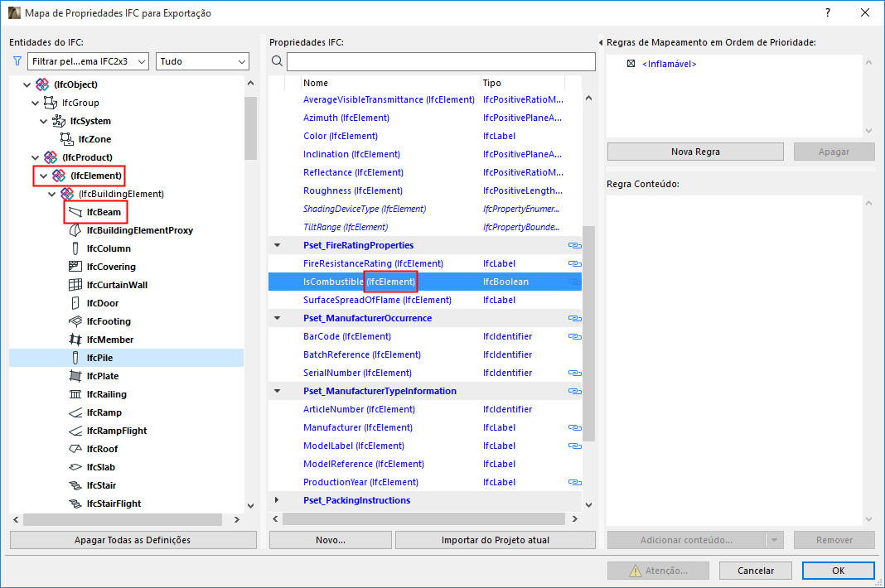The image size is (885, 588).
Task: Collapse the IfcSystem tree node
Action: (x=43, y=121)
